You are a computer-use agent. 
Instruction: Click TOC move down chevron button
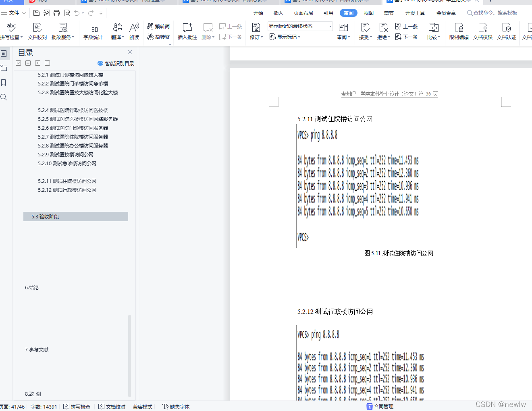18,63
